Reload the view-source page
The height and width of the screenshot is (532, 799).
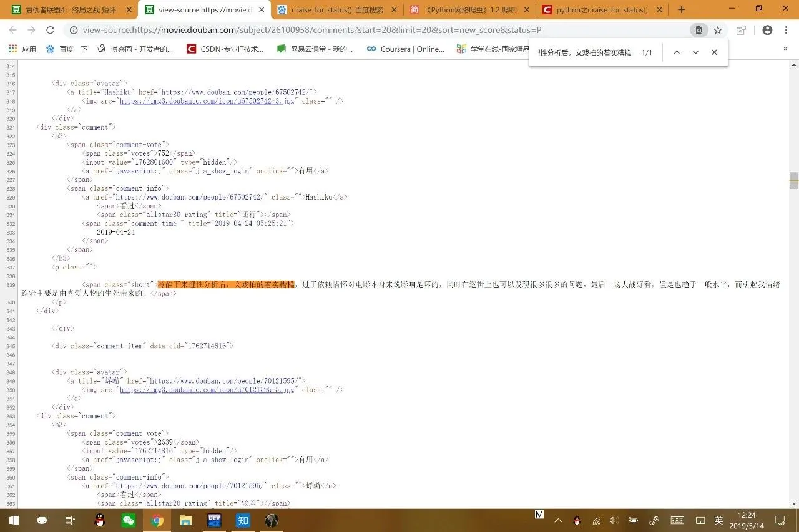[51, 30]
